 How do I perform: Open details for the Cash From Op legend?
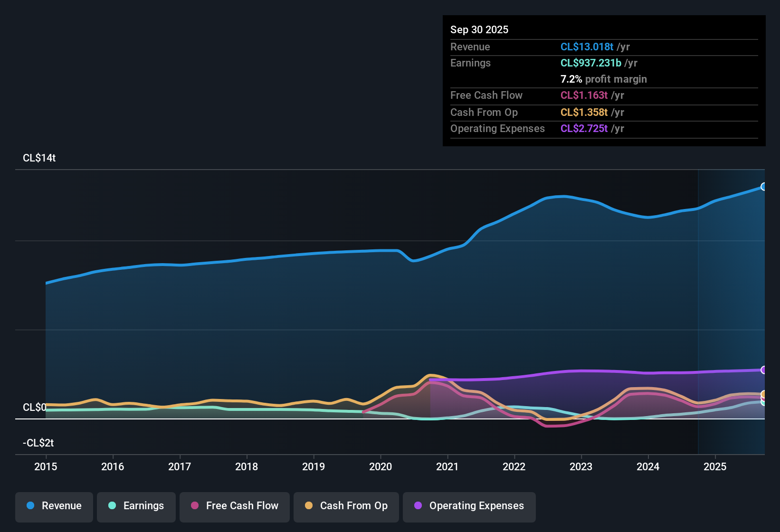tap(346, 506)
